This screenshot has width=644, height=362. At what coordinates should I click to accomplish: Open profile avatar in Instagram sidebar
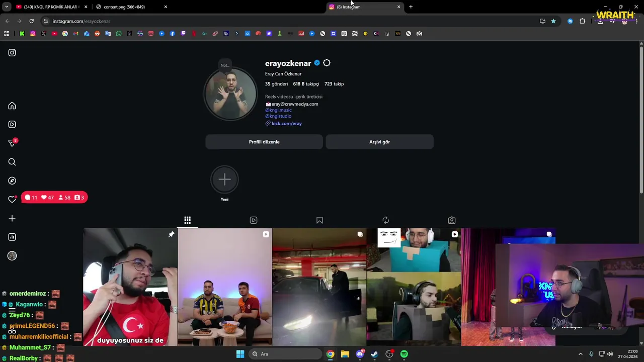coord(12,256)
